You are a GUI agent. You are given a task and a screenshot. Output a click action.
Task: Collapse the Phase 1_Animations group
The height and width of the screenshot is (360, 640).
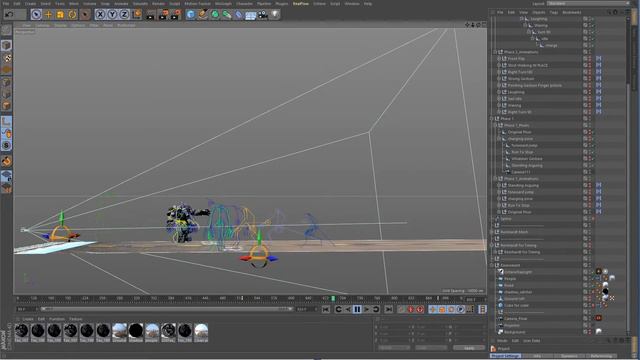(496, 179)
